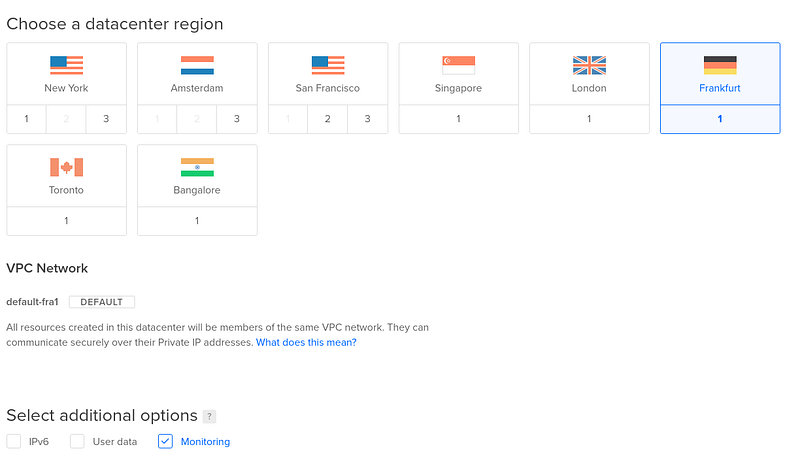Select New York datacenter 1
The height and width of the screenshot is (466, 800).
tap(27, 119)
